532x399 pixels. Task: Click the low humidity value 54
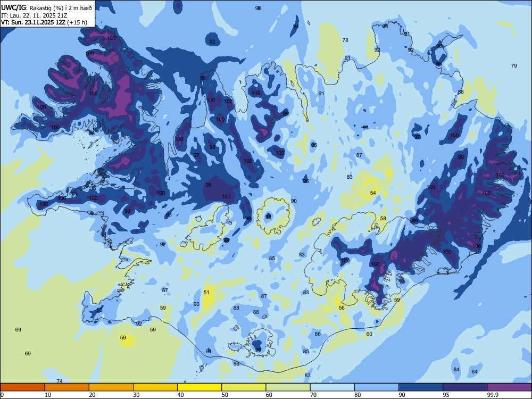point(373,193)
